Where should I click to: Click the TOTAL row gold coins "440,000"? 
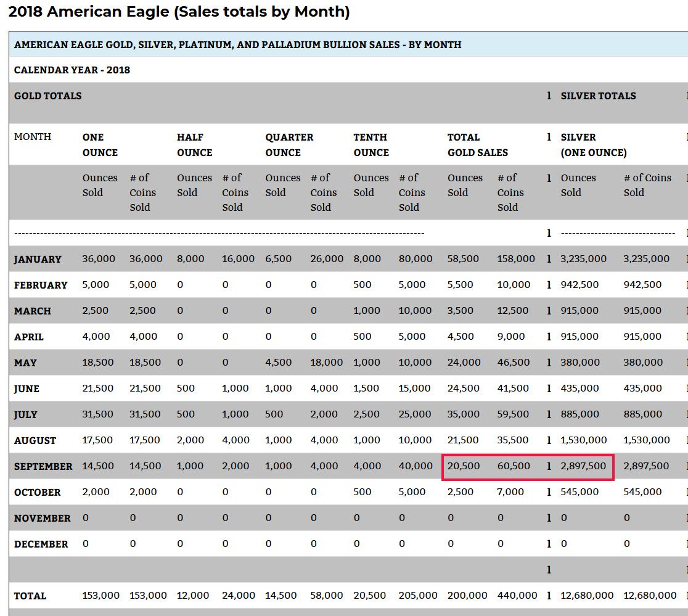tap(517, 596)
